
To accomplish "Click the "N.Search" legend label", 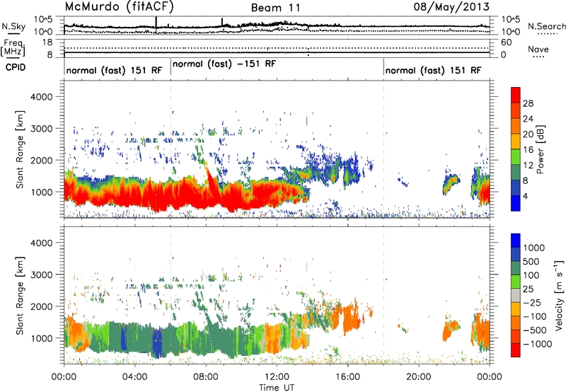I will pyautogui.click(x=546, y=26).
